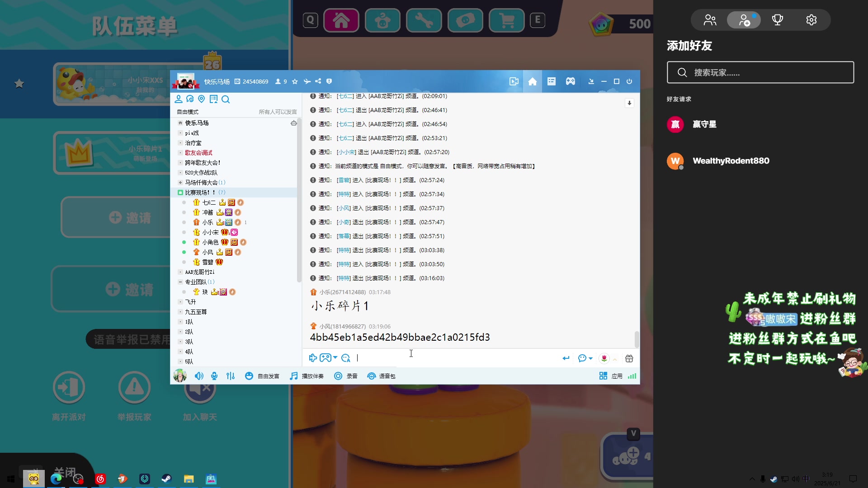Click the airplane icon in channel header
868x488 pixels.
307,81
